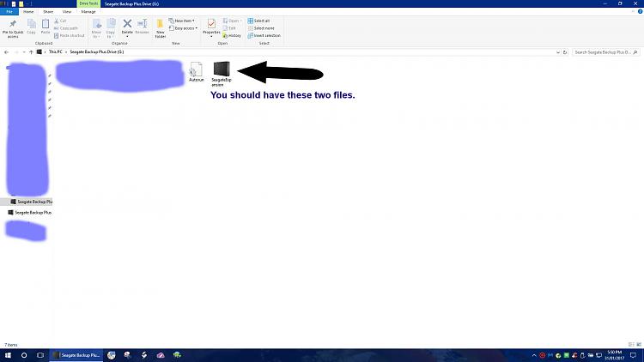
Task: Click Edit in the Open group
Action: (229, 28)
